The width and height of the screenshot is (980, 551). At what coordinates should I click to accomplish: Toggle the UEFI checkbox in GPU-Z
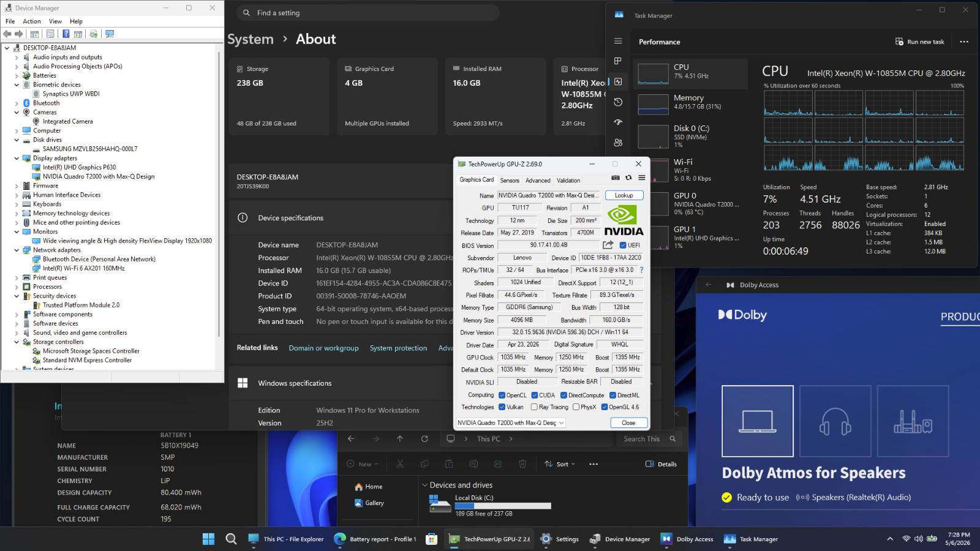pos(623,246)
